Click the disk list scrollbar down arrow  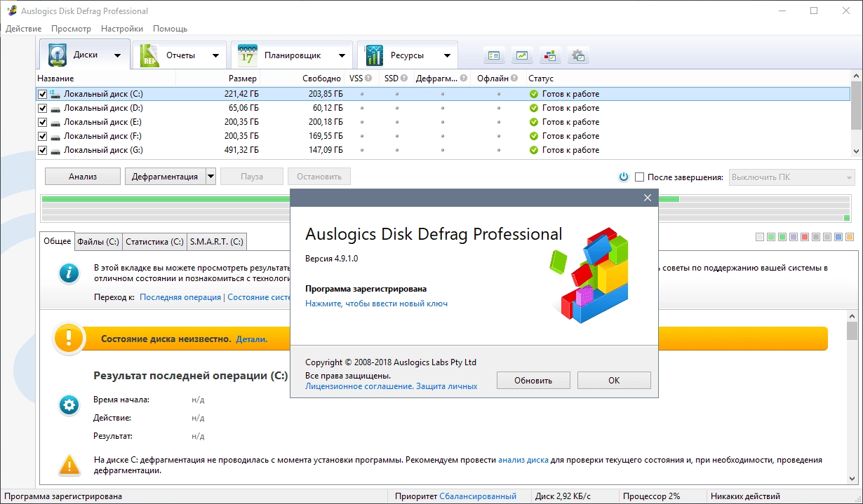click(x=856, y=151)
